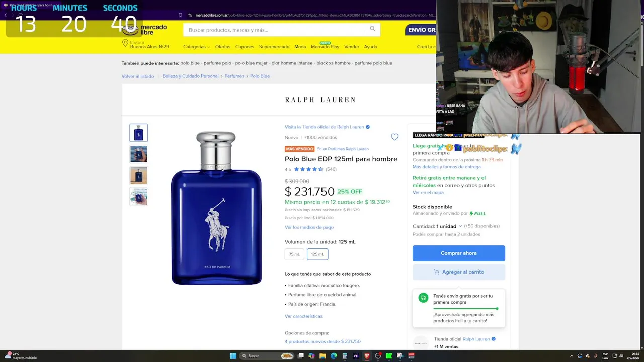644x362 pixels.
Task: Select fourth product thumbnail image
Action: pos(139,196)
